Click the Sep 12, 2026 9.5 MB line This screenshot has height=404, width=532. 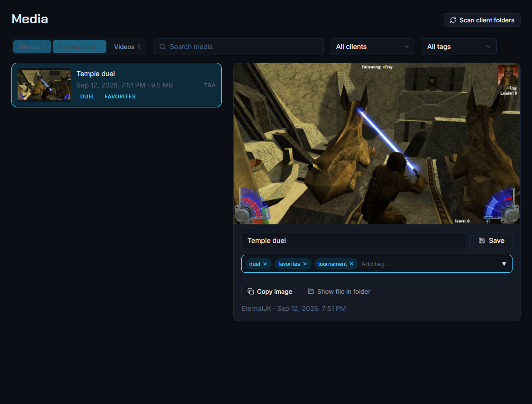pyautogui.click(x=124, y=85)
